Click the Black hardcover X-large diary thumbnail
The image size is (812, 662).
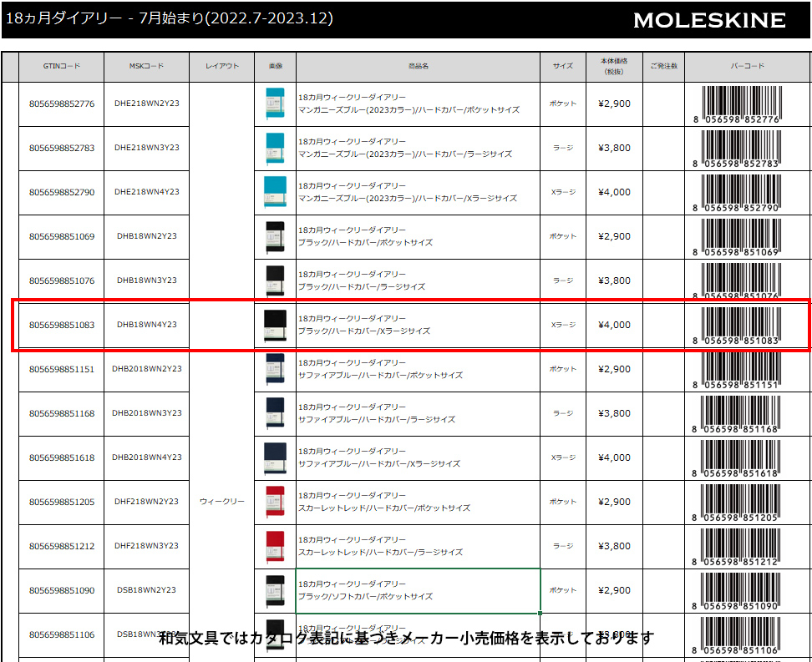275,325
